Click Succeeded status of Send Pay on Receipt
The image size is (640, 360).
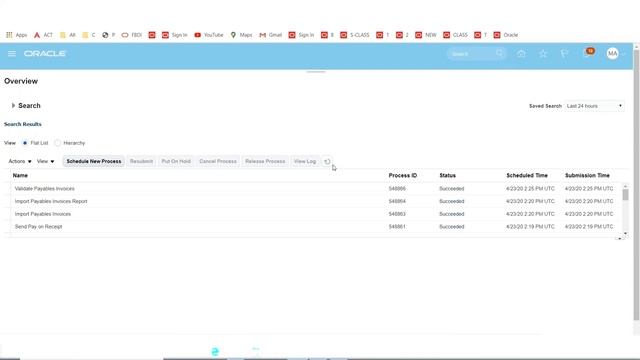point(451,227)
